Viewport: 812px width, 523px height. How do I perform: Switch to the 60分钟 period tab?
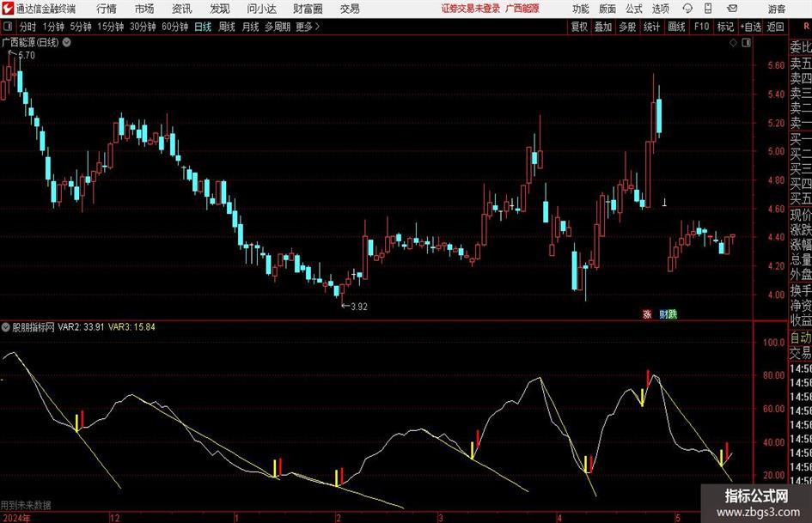175,27
